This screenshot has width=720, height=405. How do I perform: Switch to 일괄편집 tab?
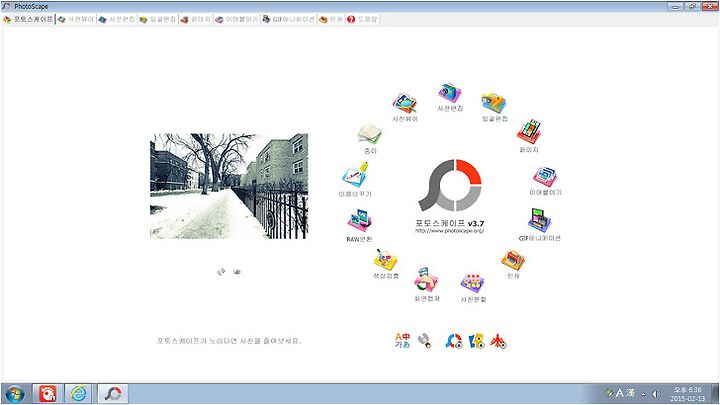coord(158,19)
